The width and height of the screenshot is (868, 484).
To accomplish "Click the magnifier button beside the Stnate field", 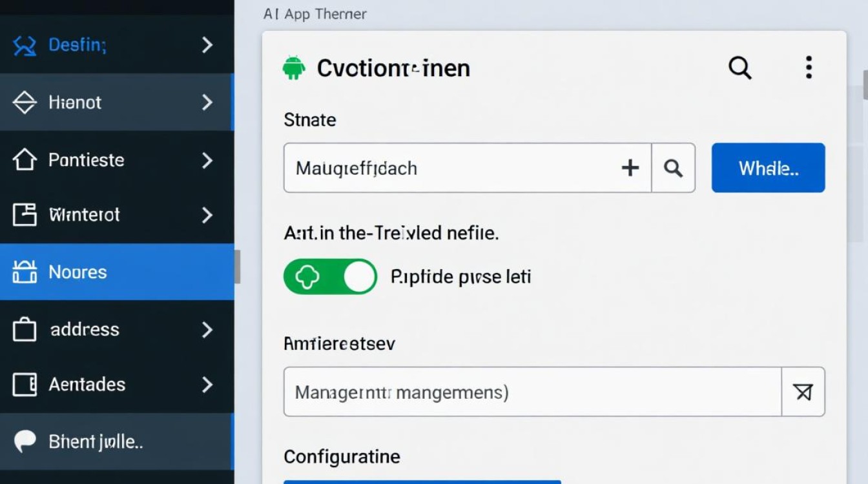I will point(674,168).
